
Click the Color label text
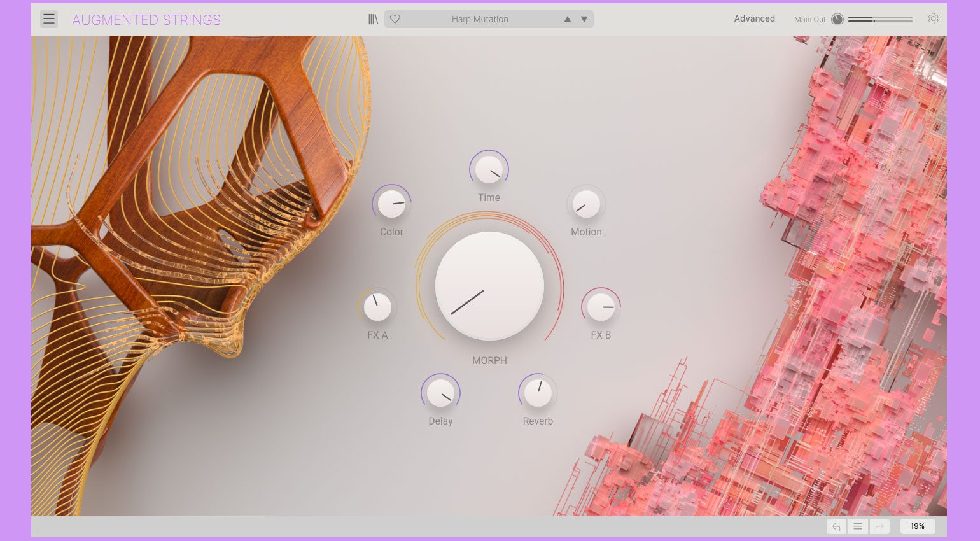391,232
